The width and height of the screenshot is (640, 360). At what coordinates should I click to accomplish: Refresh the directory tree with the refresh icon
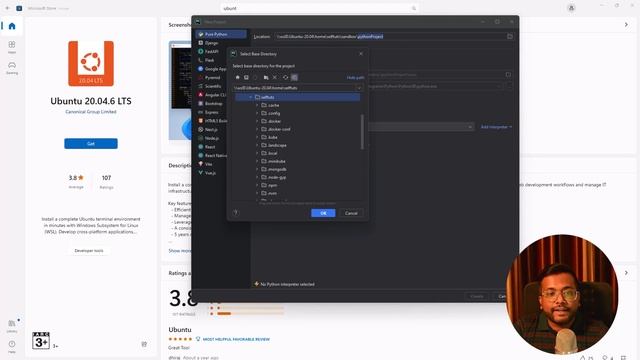point(285,77)
